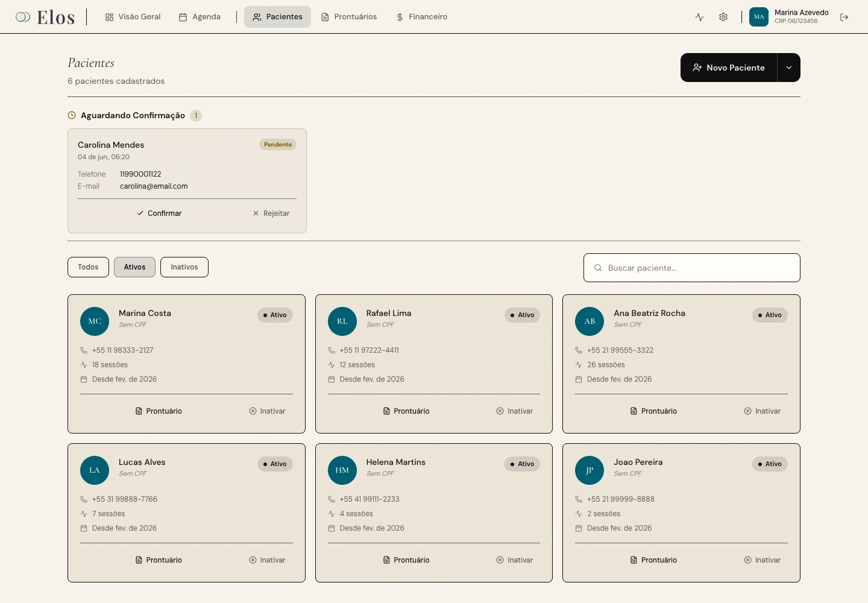Image resolution: width=868 pixels, height=603 pixels.
Task: Inativar Rafael Lima
Action: [515, 411]
